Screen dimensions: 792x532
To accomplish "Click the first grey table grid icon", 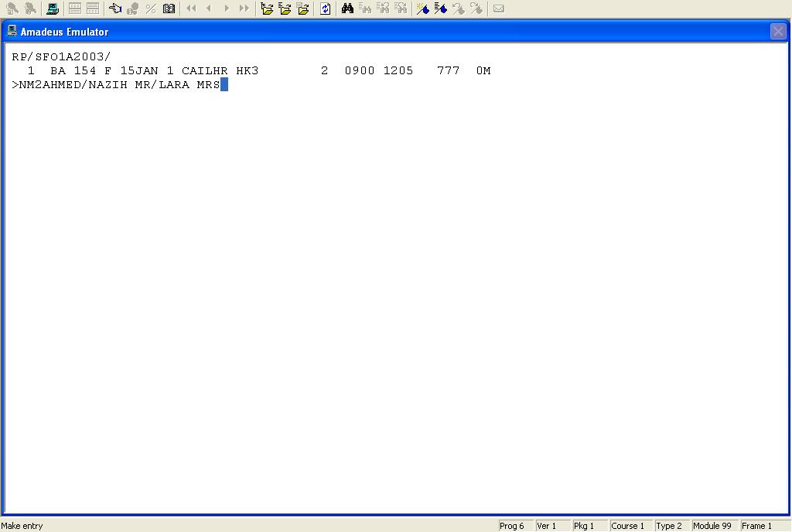I will (75, 9).
